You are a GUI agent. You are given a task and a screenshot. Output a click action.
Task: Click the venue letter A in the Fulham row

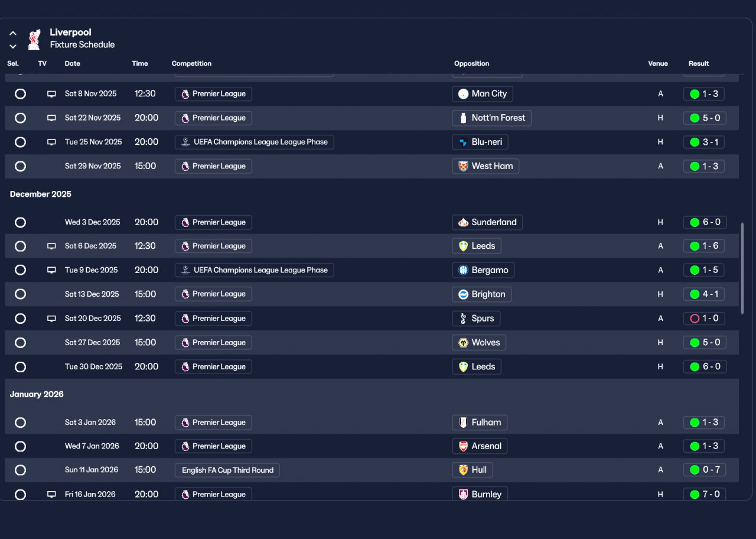[x=660, y=423]
